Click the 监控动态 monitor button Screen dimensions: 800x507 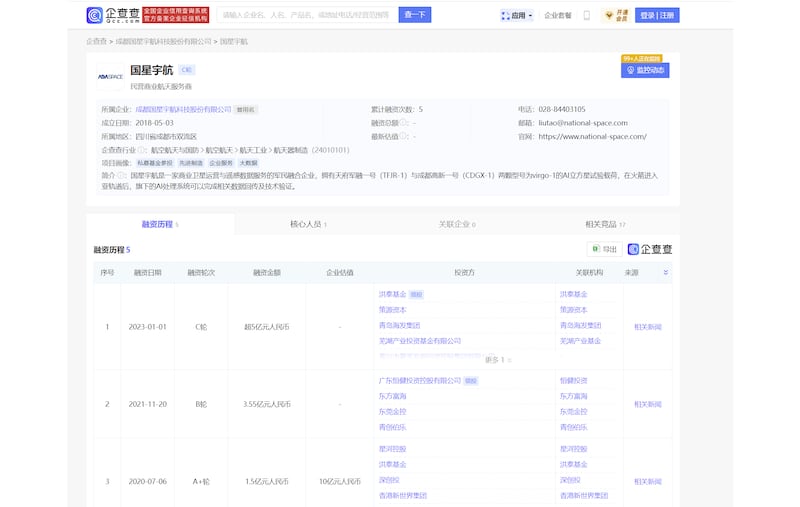[x=645, y=70]
